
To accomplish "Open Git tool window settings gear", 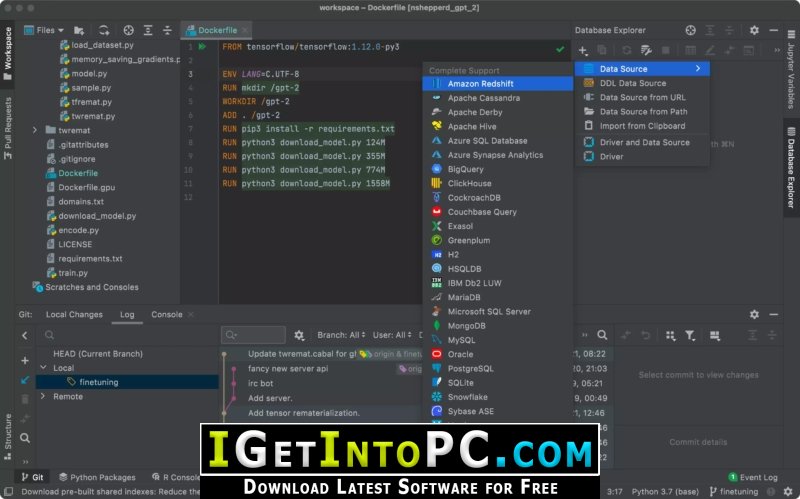I will [x=754, y=314].
